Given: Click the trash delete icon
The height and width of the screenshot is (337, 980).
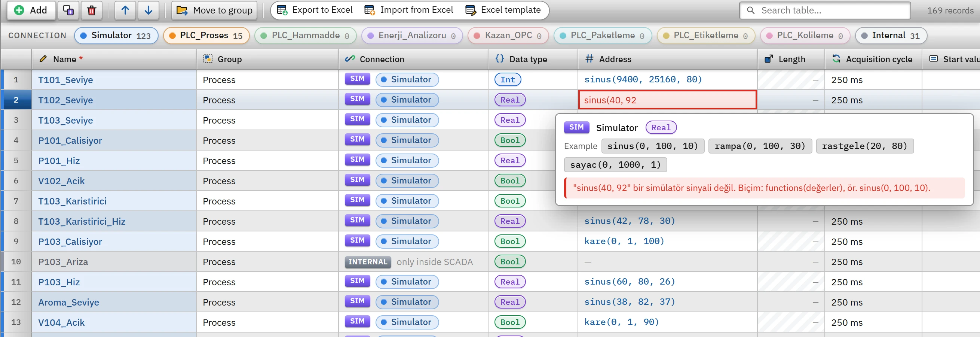Looking at the screenshot, I should coord(91,10).
